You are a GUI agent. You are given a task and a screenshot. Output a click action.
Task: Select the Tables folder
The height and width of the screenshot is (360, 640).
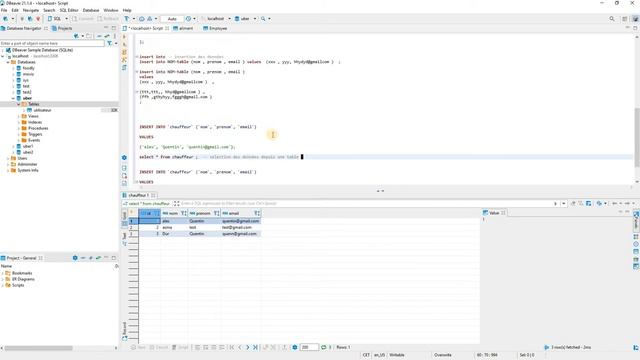click(x=33, y=104)
